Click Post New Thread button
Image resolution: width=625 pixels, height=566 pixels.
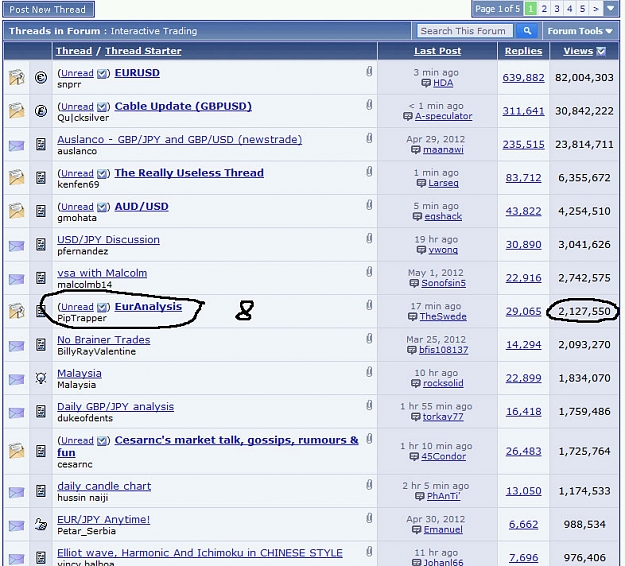(47, 10)
